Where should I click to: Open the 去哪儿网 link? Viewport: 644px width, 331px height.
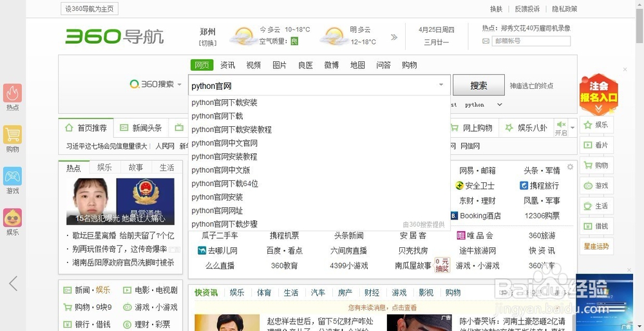tap(217, 251)
